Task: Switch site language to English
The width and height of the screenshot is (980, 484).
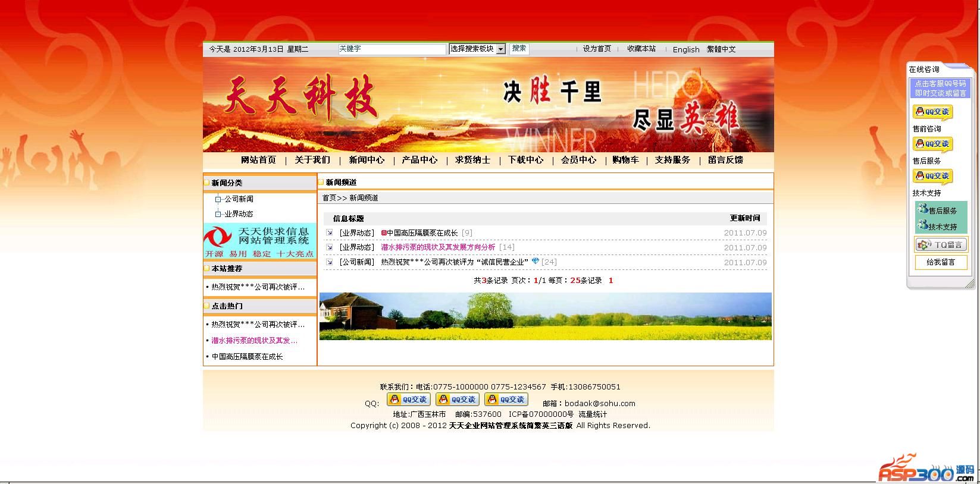Action: point(685,49)
